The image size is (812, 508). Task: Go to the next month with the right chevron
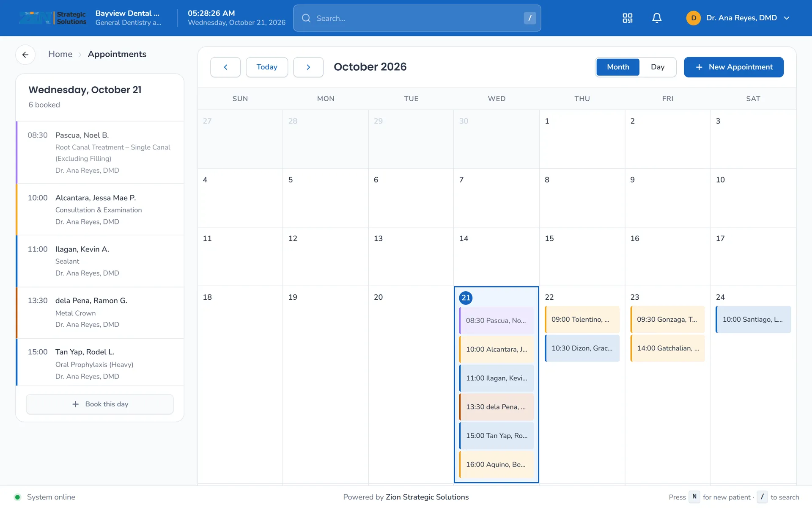click(308, 67)
